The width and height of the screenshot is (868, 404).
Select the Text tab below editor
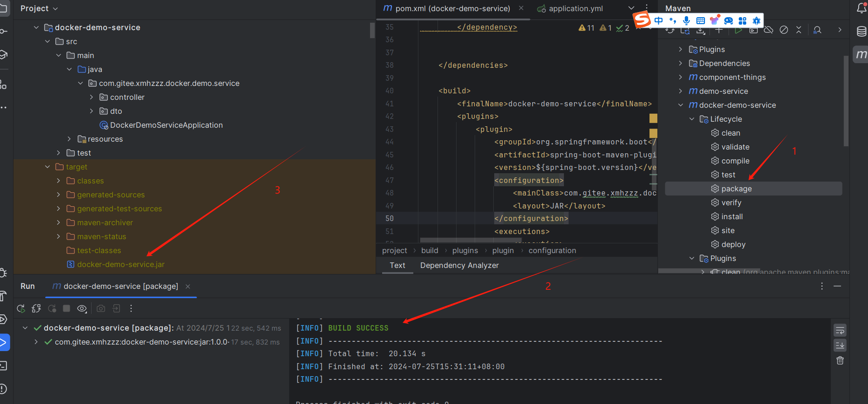(398, 265)
